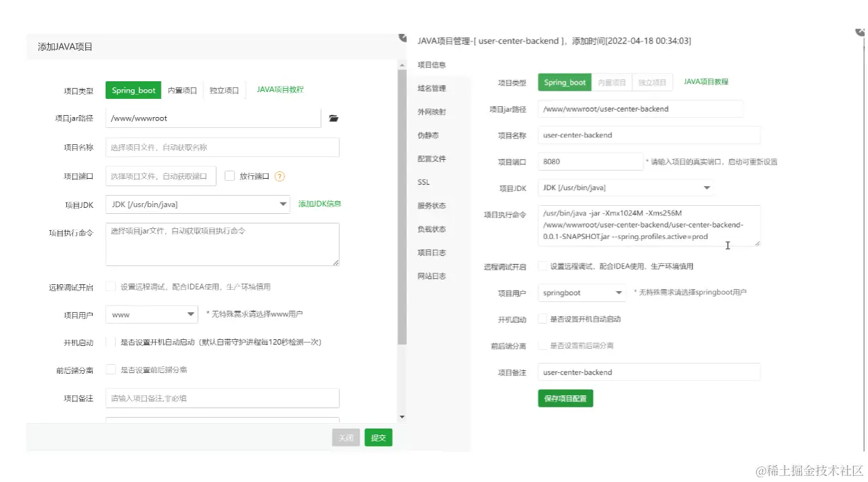
Task: Open 伪静态 sidebar tab
Action: (429, 135)
